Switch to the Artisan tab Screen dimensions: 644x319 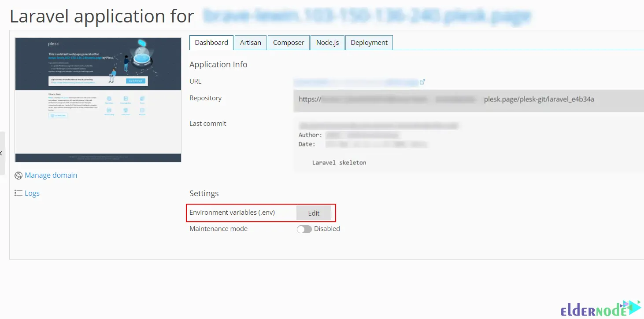pos(250,43)
